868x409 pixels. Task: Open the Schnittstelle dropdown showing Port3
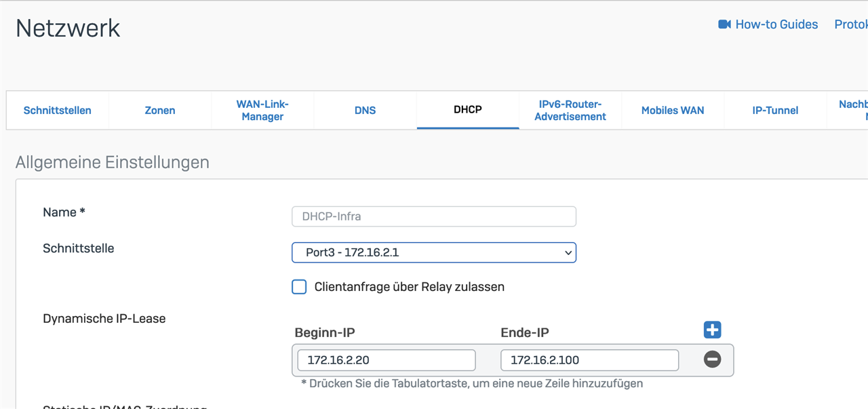[x=433, y=252]
